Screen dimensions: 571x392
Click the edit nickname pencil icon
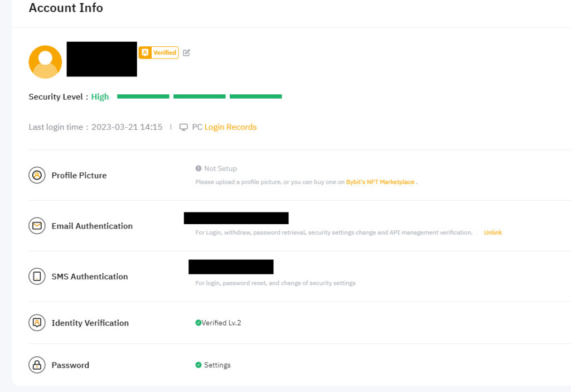click(186, 53)
